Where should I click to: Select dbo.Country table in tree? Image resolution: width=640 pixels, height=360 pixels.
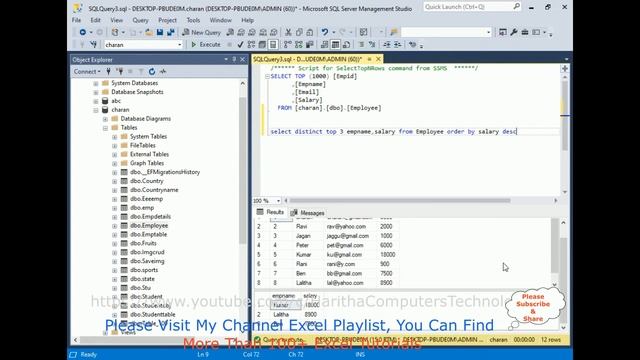(147, 181)
